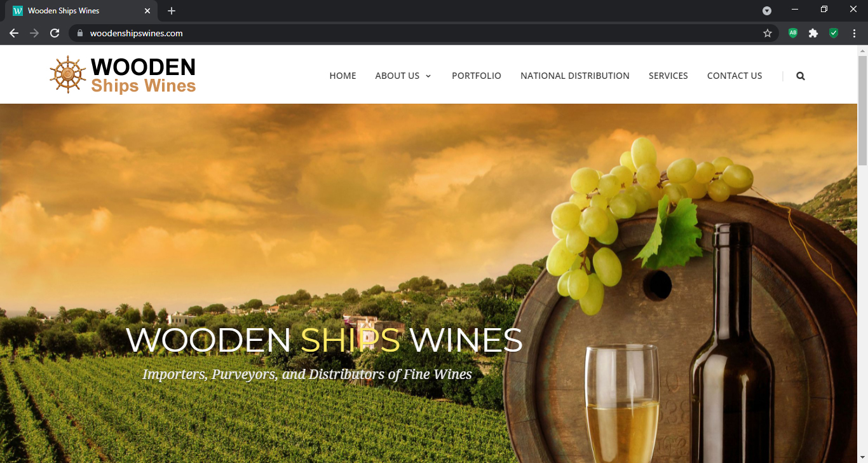Open a new browser tab

click(172, 11)
